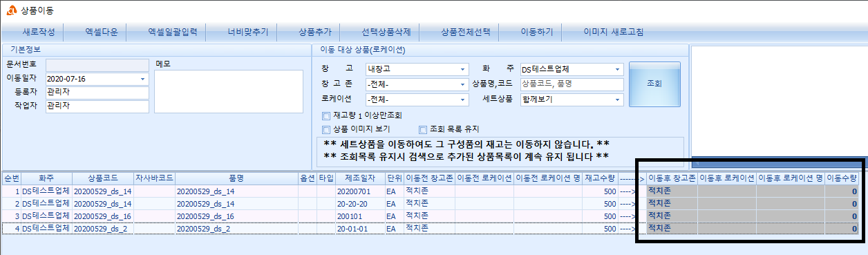Delete selected products via 선택상품삭제
868x255 pixels.
click(386, 32)
